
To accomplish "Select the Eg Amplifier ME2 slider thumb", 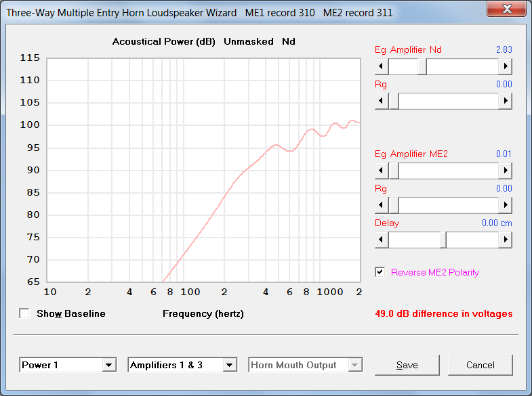I will [x=394, y=171].
